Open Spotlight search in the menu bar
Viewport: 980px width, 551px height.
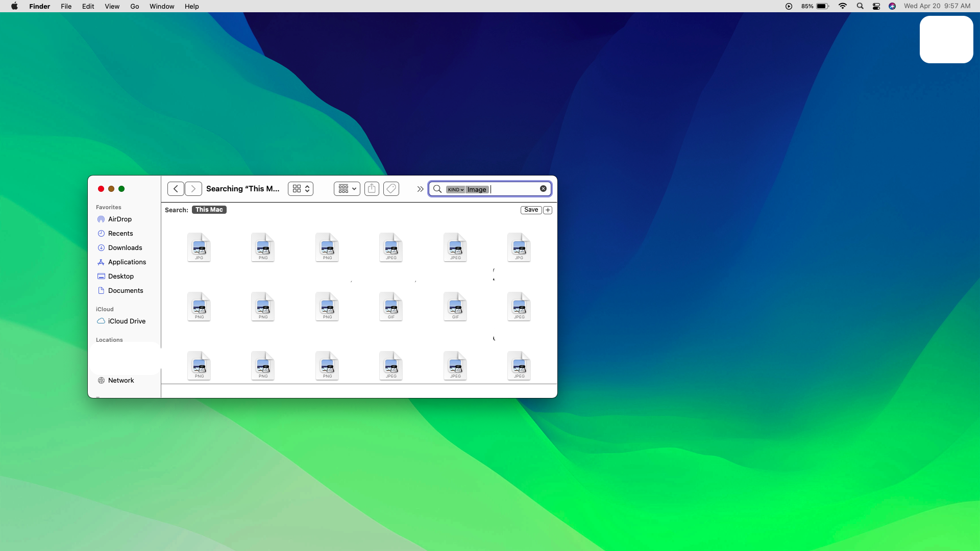pos(860,6)
